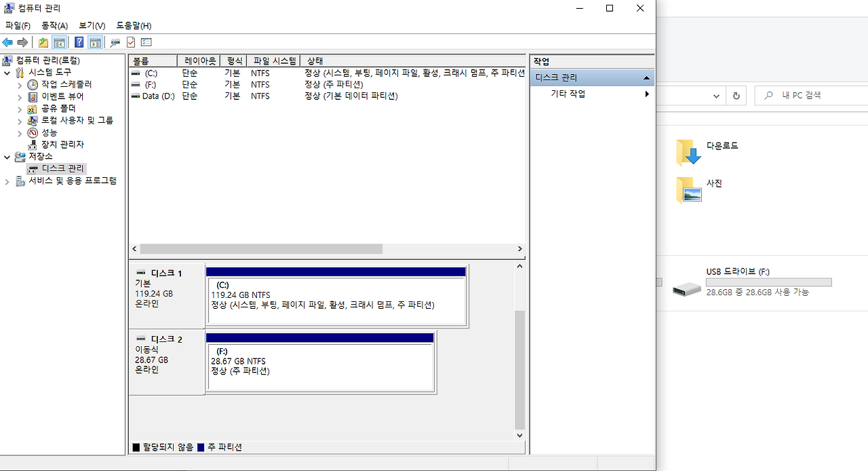Click the disk icon beside 디스크 관리
Viewport: 868px width, 471px height.
[33, 168]
